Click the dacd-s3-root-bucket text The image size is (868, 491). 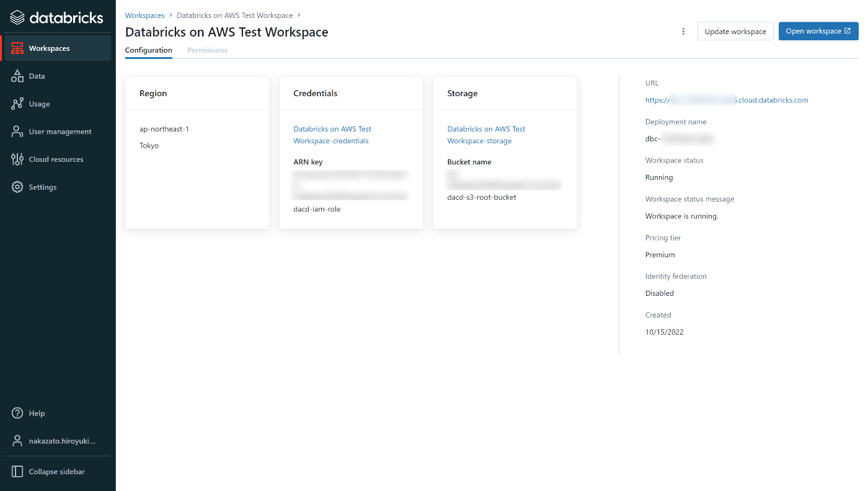tap(482, 197)
